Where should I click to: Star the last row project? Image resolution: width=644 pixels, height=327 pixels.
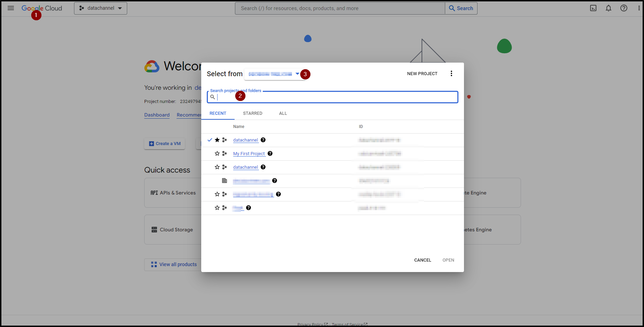[x=217, y=208]
